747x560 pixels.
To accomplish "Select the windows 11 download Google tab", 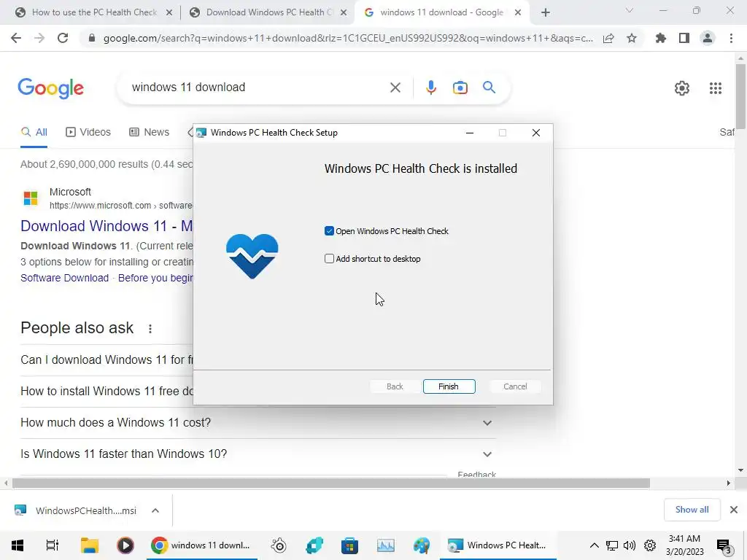I will pyautogui.click(x=441, y=12).
